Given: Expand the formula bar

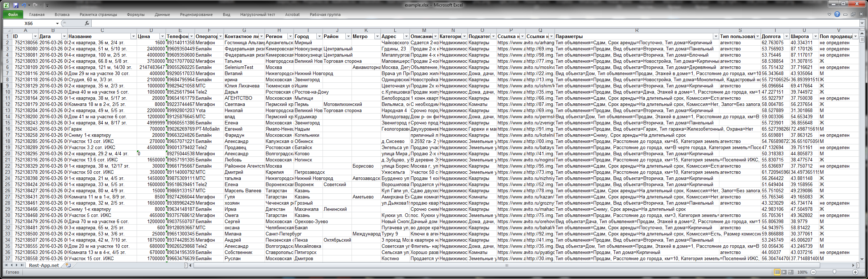Looking at the screenshot, I should 862,23.
